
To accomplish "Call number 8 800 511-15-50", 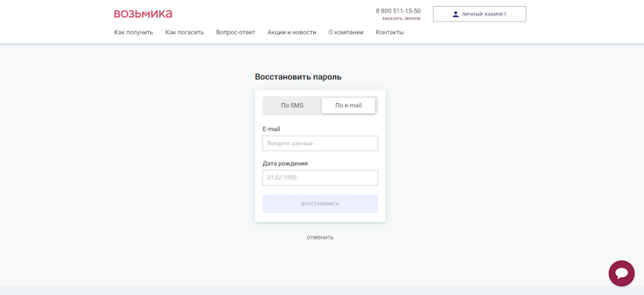I will pyautogui.click(x=398, y=11).
